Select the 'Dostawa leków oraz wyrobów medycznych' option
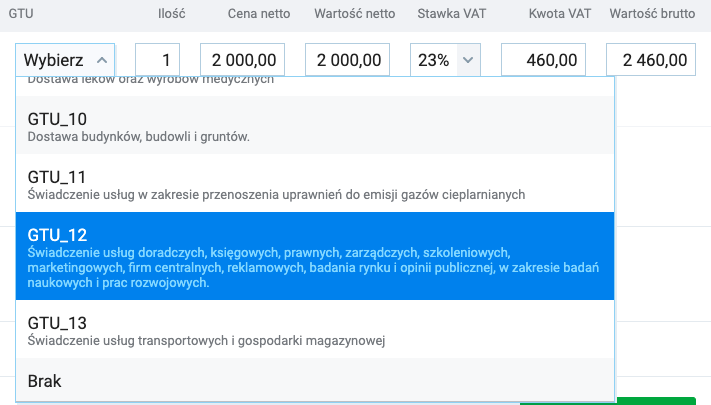 pyautogui.click(x=315, y=86)
